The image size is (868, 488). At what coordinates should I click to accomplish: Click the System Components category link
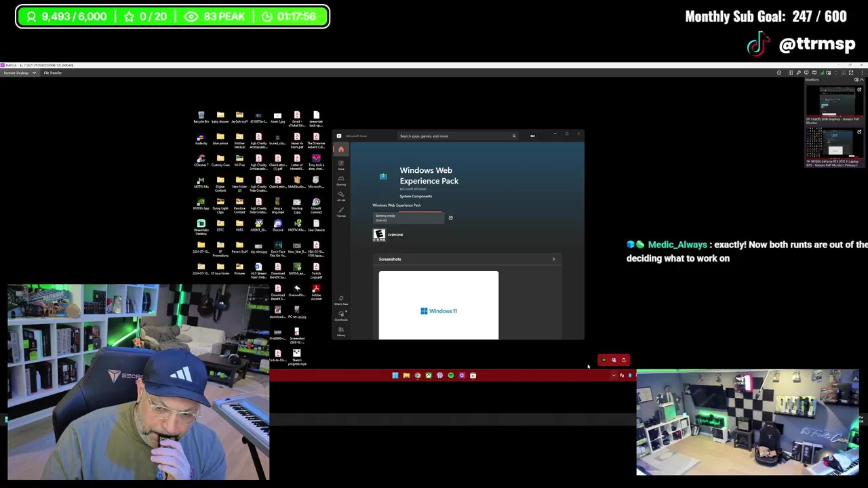point(416,196)
